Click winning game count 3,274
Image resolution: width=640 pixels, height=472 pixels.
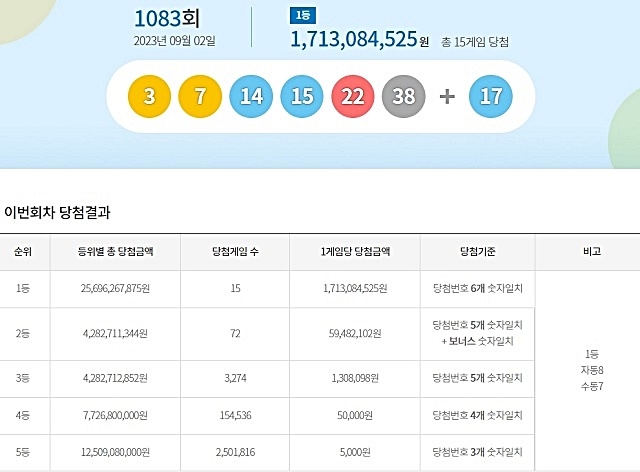point(236,378)
